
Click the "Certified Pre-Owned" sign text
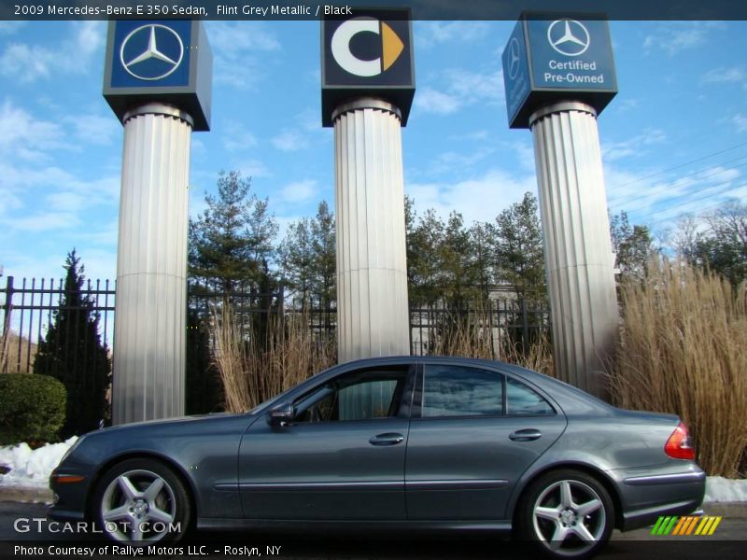[x=573, y=72]
